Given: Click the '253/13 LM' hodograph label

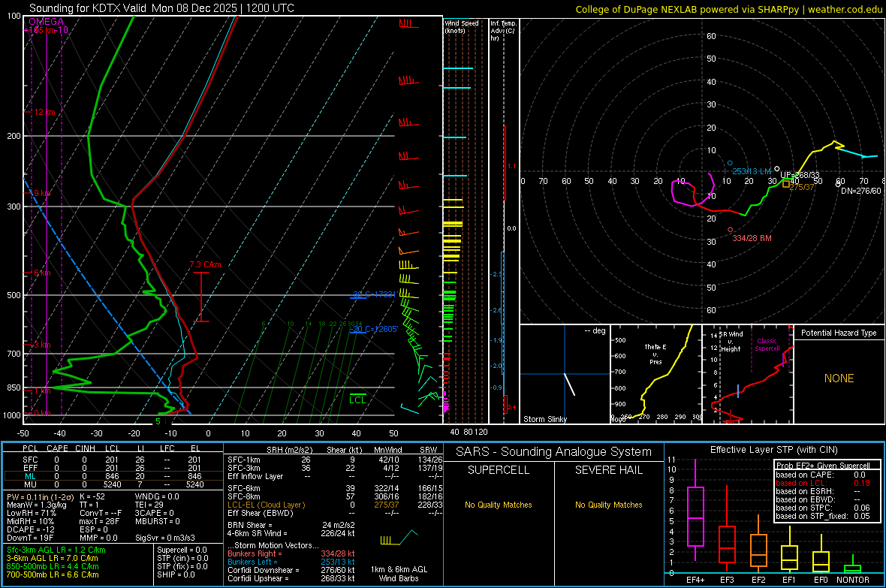Looking at the screenshot, I should point(752,170).
